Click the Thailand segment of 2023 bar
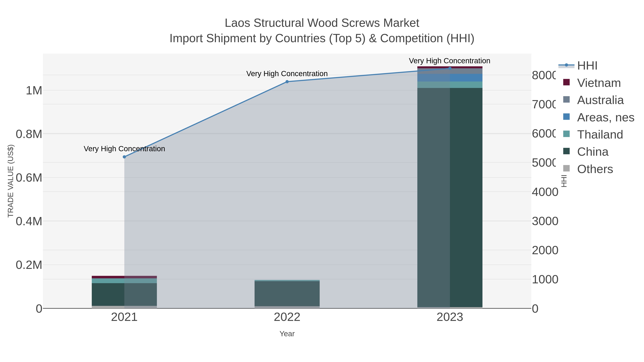This screenshot has width=644, height=362. coord(450,85)
